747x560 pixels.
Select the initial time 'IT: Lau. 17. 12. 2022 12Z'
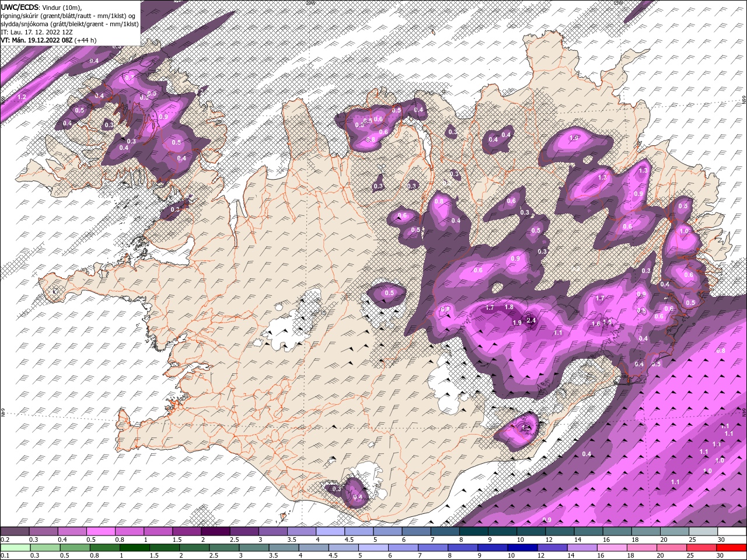36,32
